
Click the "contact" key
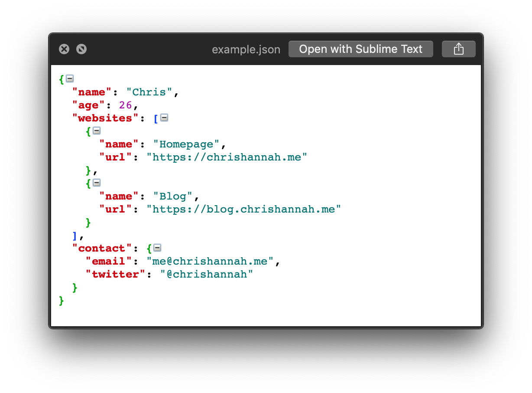(102, 248)
